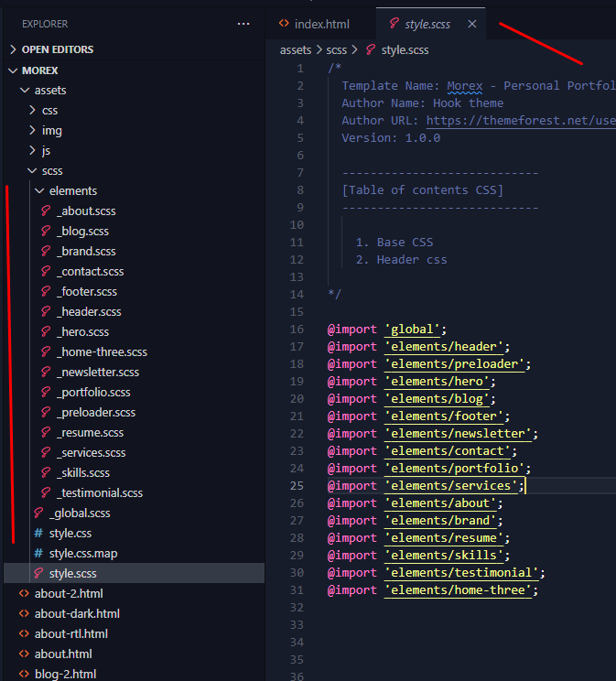Click line number 16 in gutter
Viewport: 616px width, 681px height.
click(x=297, y=330)
